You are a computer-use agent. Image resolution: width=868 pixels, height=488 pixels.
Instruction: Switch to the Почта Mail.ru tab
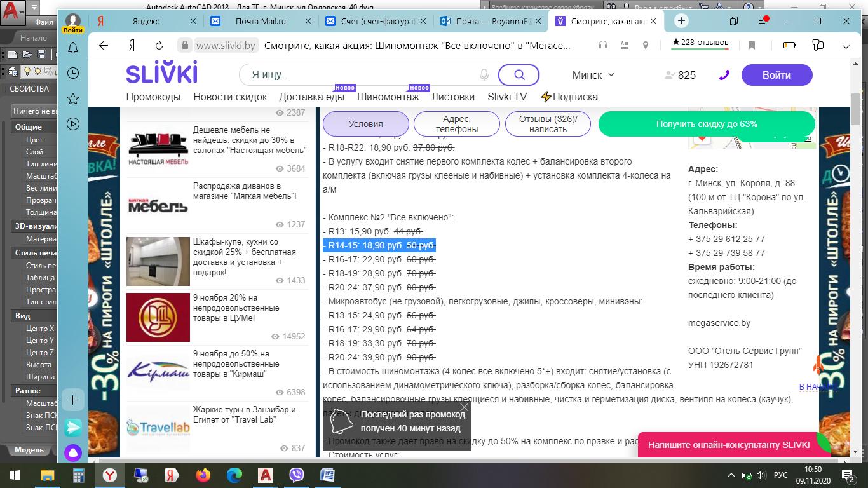261,21
